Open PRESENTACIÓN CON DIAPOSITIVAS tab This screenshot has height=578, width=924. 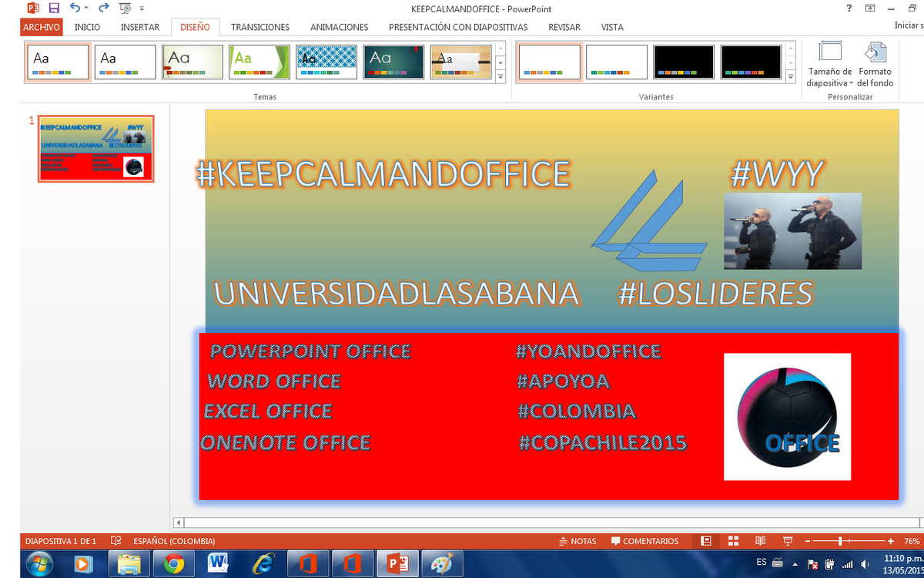(458, 27)
